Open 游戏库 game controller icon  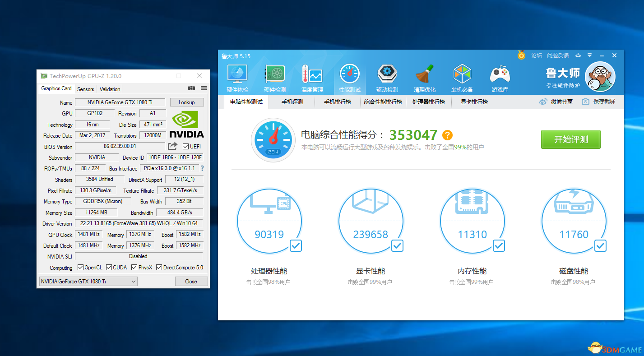[x=500, y=74]
